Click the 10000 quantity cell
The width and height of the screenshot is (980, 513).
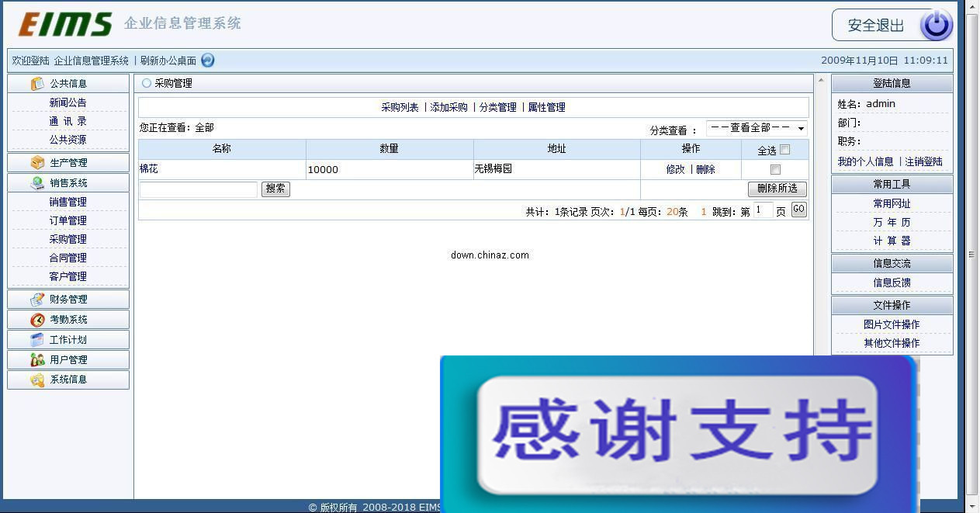[x=390, y=169]
